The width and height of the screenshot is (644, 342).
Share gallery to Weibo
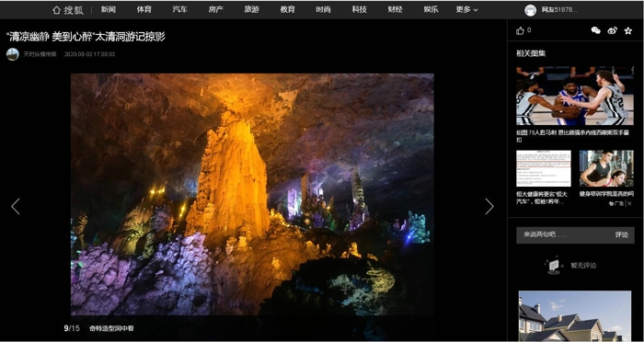click(612, 30)
